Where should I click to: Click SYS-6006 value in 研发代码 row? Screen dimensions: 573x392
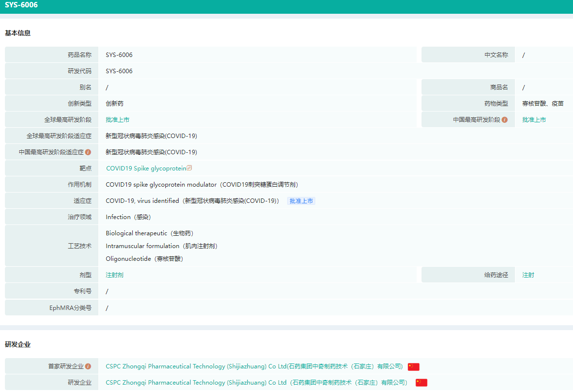tap(119, 71)
